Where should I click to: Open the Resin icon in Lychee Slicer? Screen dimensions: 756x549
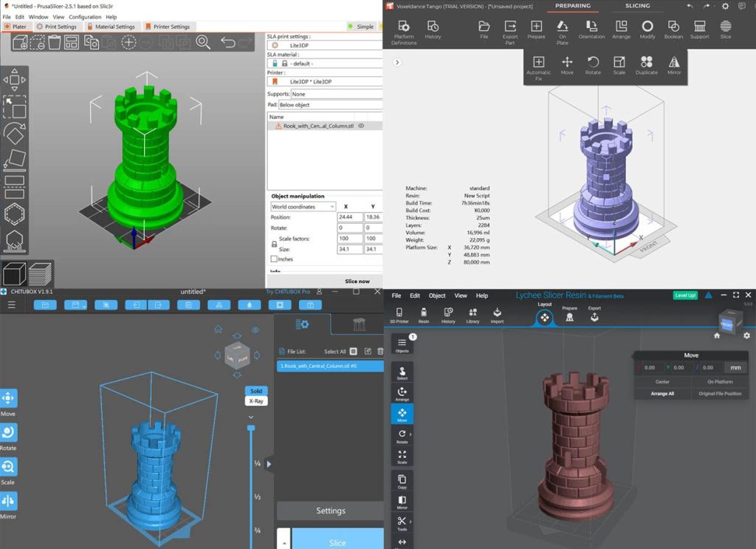click(424, 315)
